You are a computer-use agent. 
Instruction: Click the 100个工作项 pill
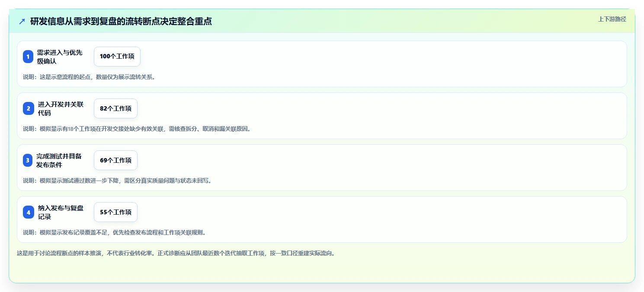click(x=117, y=57)
